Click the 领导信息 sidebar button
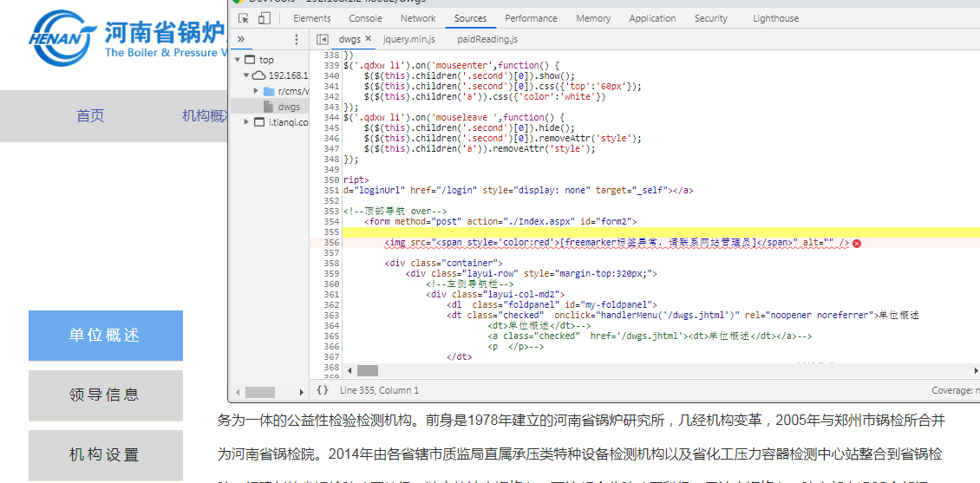The width and height of the screenshot is (980, 483). pos(105,395)
